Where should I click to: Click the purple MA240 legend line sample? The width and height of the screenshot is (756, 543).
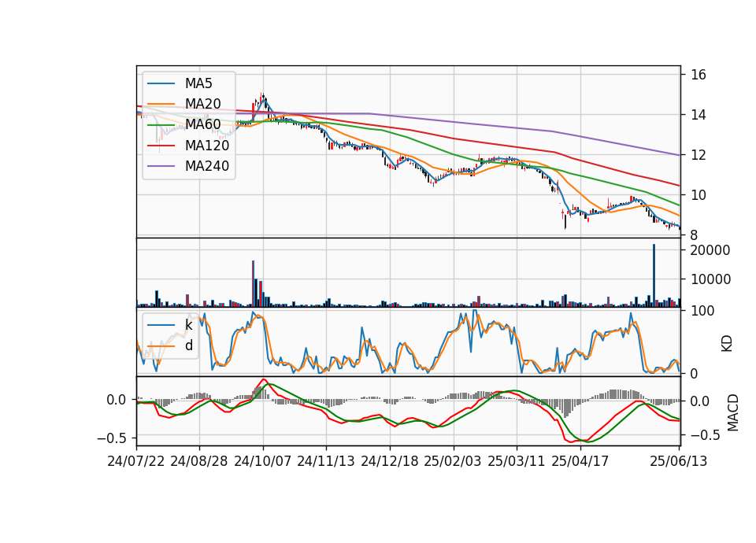coord(161,166)
